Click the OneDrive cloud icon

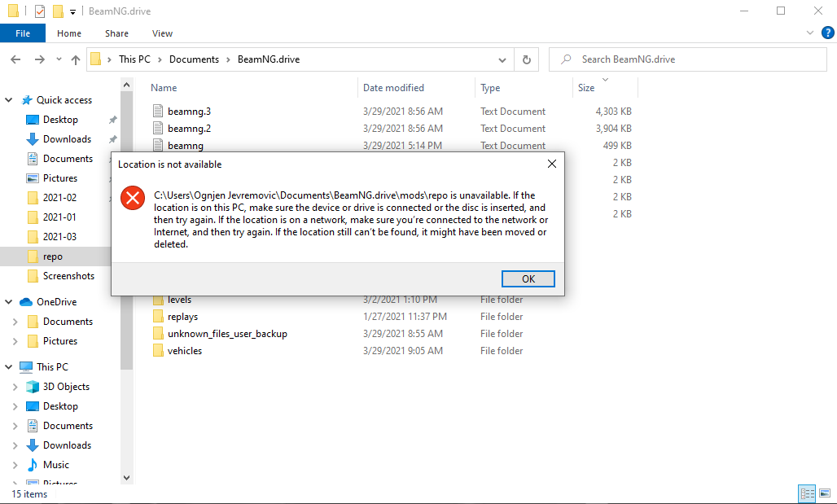click(25, 301)
